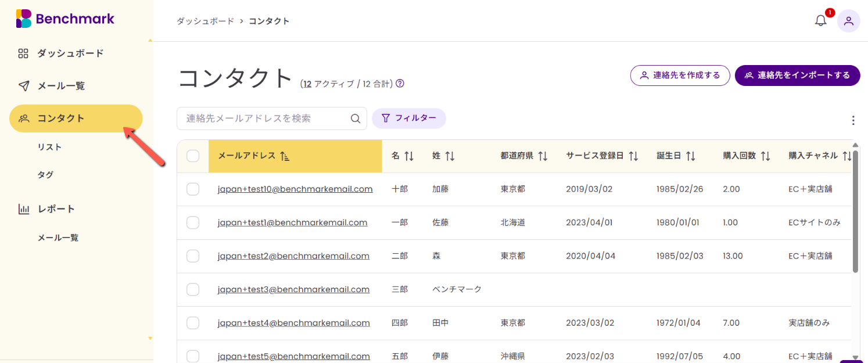Click 連絡先を作成する button
The height and width of the screenshot is (363, 868).
(x=680, y=76)
